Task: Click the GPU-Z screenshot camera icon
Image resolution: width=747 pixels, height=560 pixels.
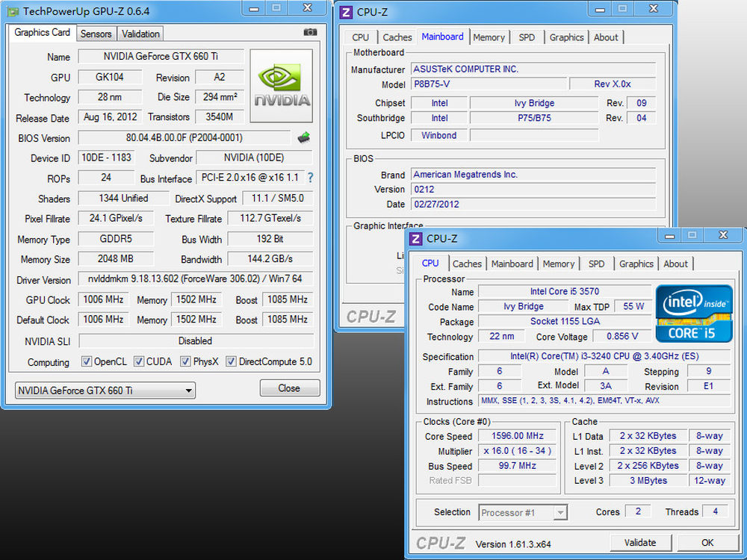Action: (x=310, y=32)
